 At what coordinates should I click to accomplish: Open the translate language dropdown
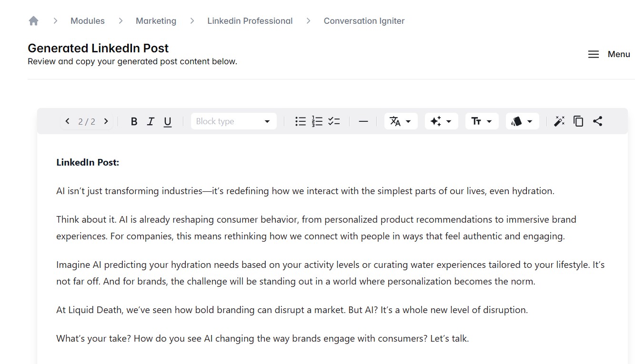click(401, 121)
